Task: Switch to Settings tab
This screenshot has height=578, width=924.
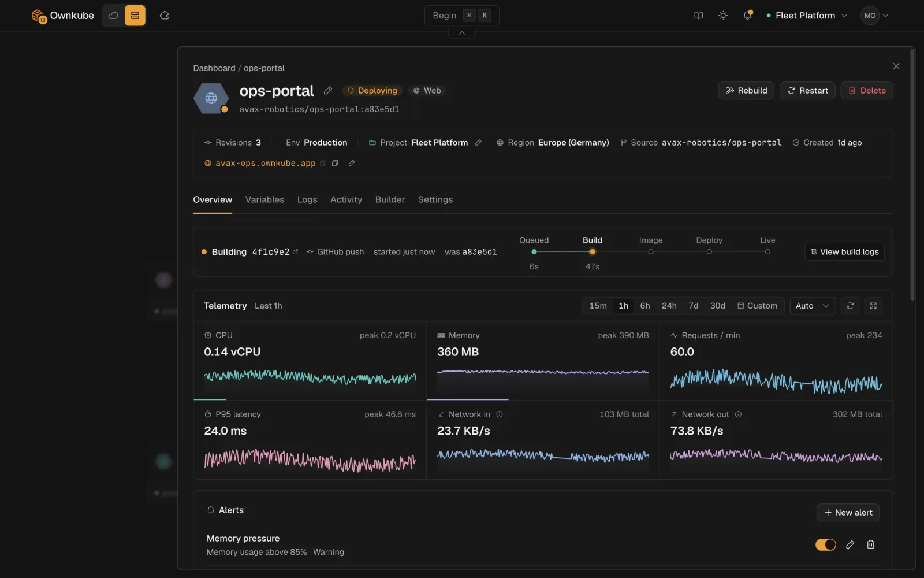Action: [x=435, y=199]
